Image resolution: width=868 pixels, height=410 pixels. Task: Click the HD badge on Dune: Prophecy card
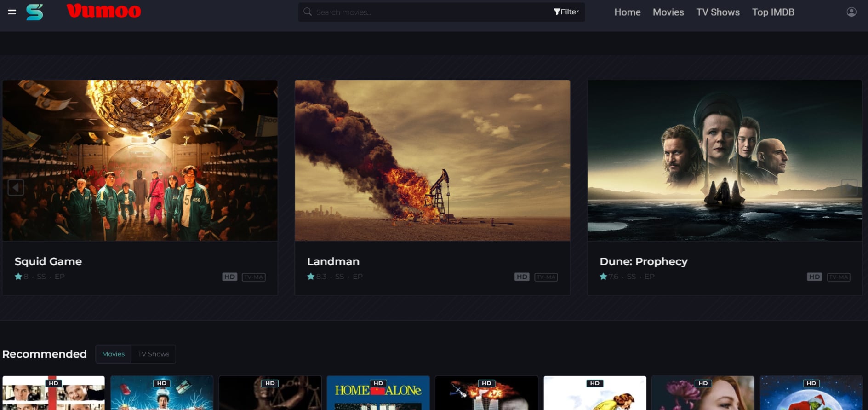click(815, 277)
